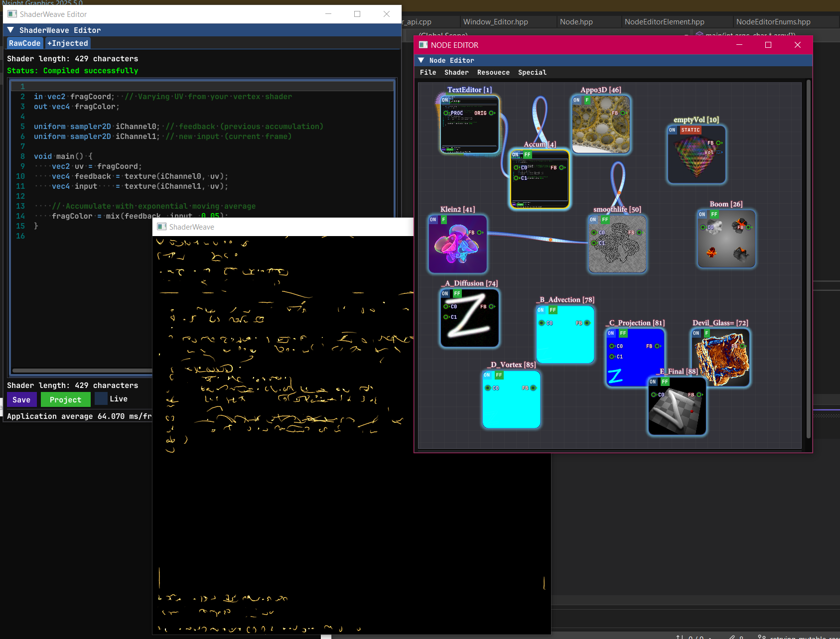
Task: Click the FB output port on the Klein2 node
Action: click(x=479, y=233)
